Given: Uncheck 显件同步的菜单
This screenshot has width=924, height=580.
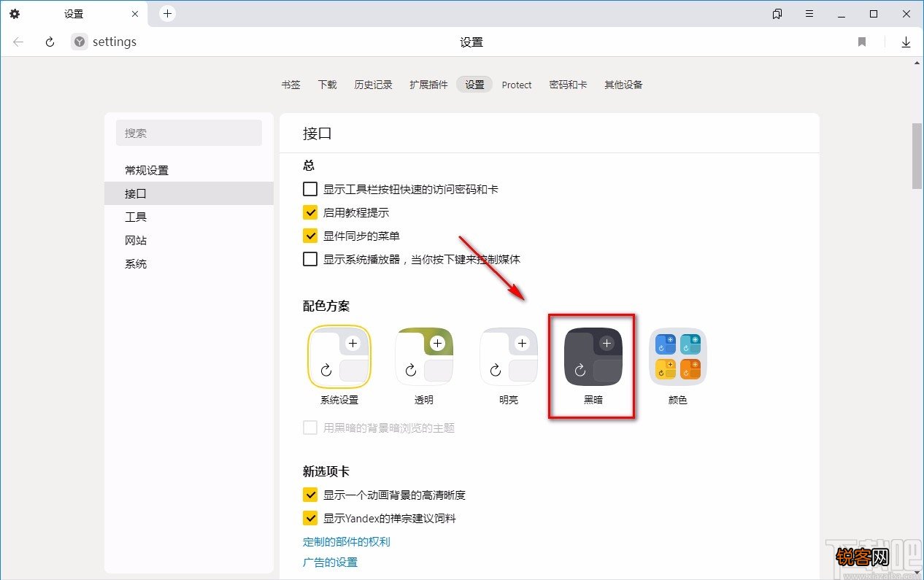Looking at the screenshot, I should click(310, 236).
